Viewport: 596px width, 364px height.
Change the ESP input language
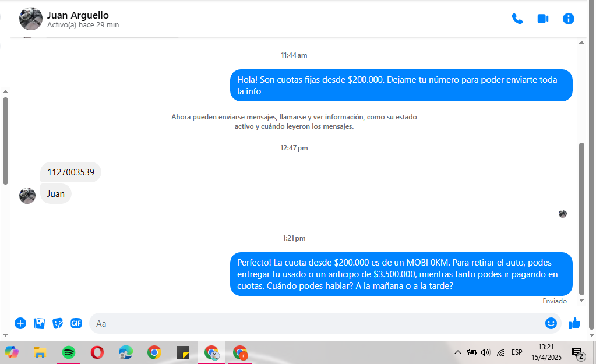click(517, 352)
